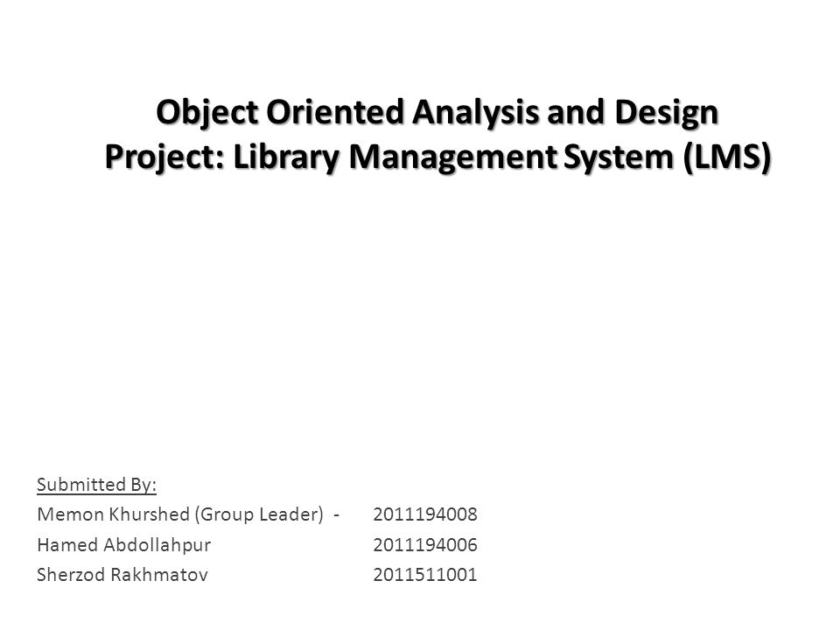This screenshot has width=840, height=630.
Task: Click the underlined "Submitted By:" heading
Action: pos(96,484)
